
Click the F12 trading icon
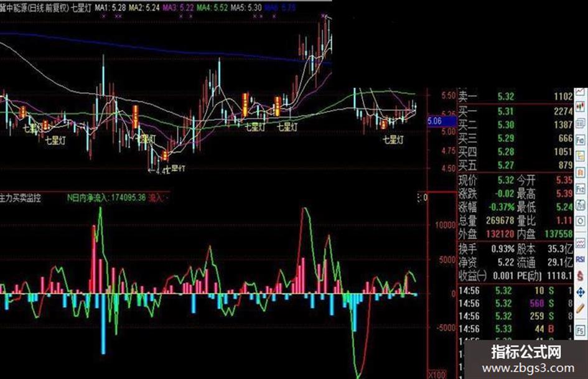click(x=580, y=189)
